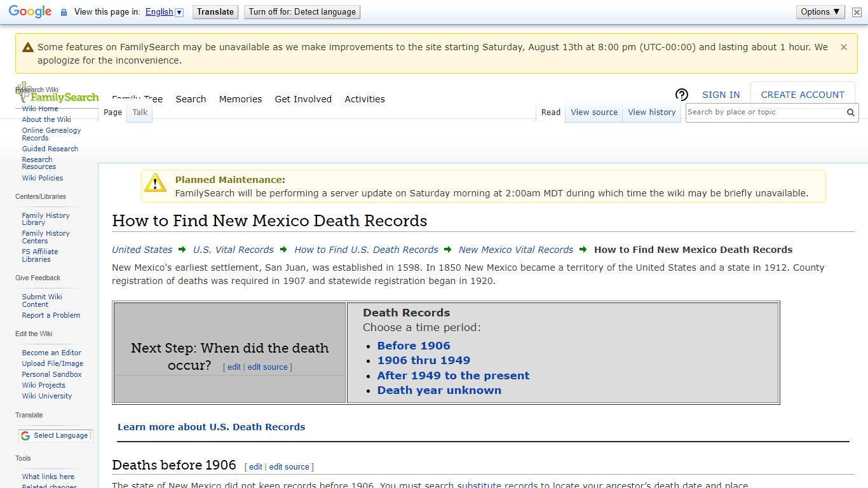This screenshot has width=868, height=488.
Task: Open the substitute records link
Action: (498, 485)
